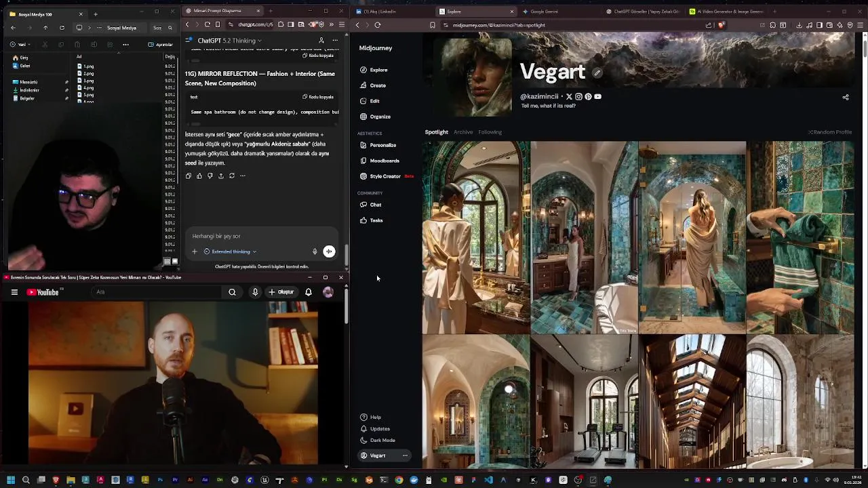
Task: Open the Extended thinking dropdown in ChatGPT
Action: pyautogui.click(x=231, y=251)
